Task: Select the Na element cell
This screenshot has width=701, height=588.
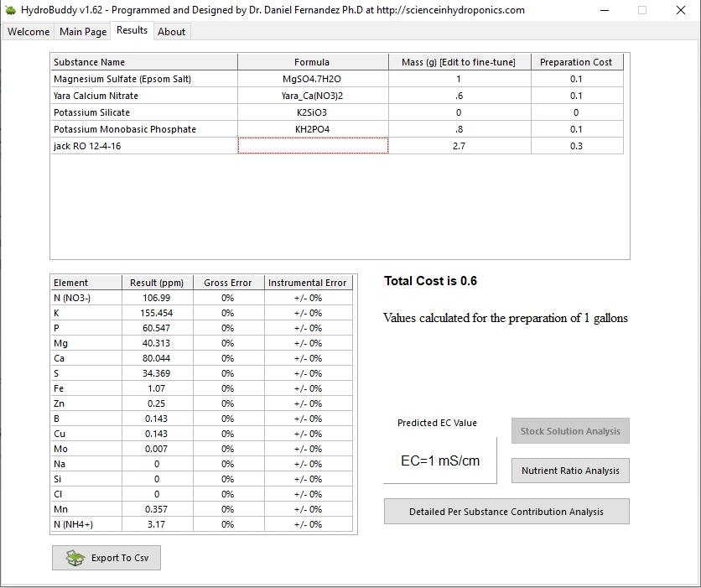Action: [86, 464]
